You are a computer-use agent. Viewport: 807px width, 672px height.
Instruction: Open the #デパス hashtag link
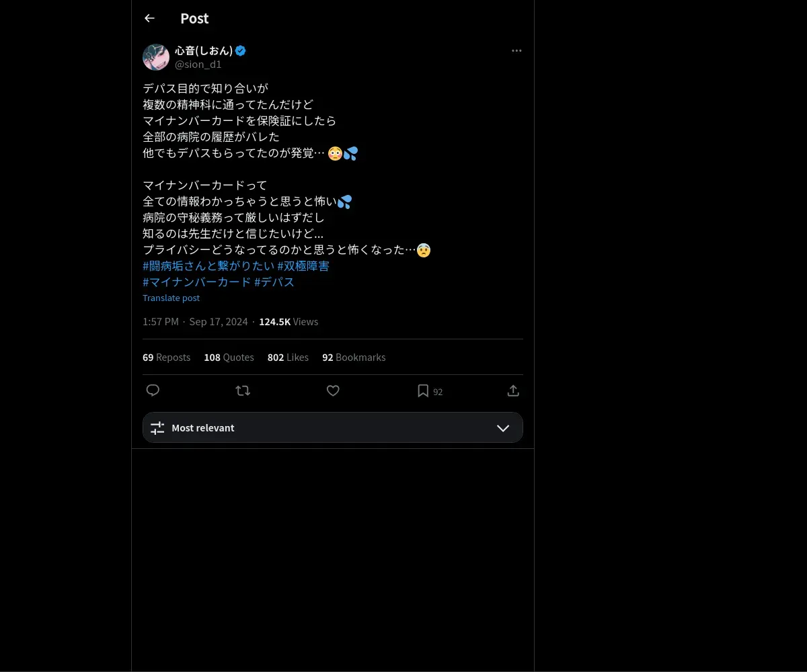274,282
